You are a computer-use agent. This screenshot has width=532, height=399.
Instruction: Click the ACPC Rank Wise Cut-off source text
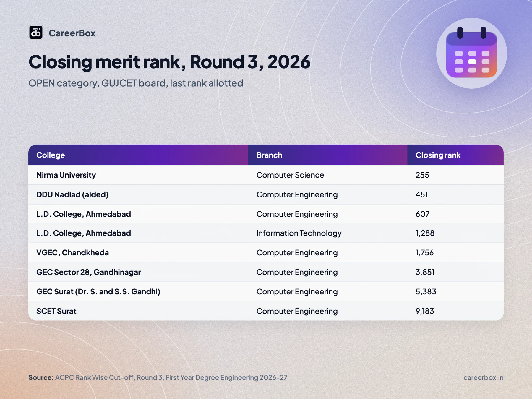coord(171,377)
